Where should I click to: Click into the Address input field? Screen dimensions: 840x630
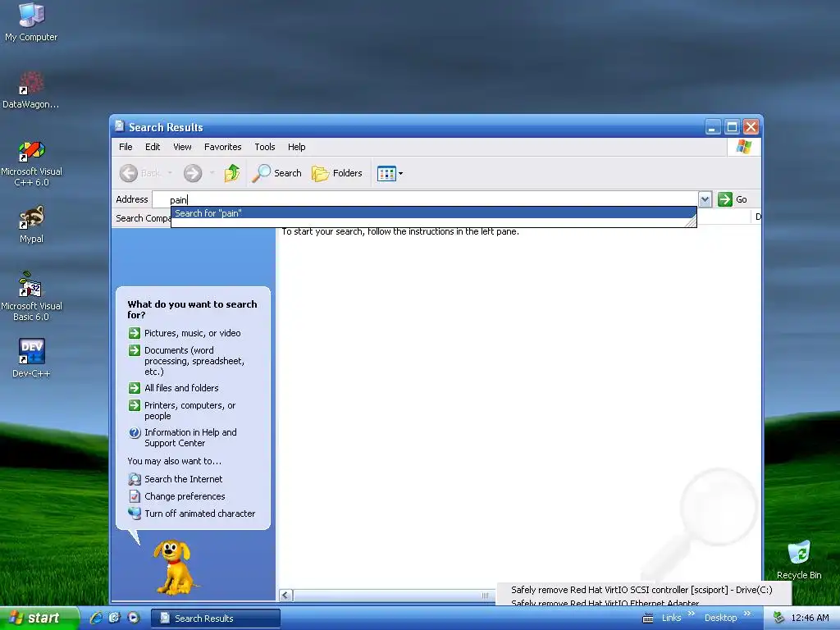click(x=426, y=199)
